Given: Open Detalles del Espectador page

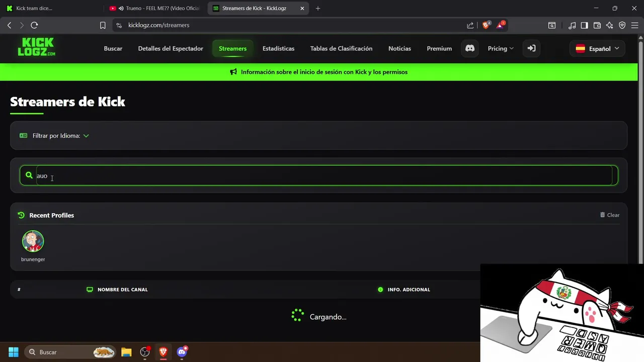Looking at the screenshot, I should [171, 48].
